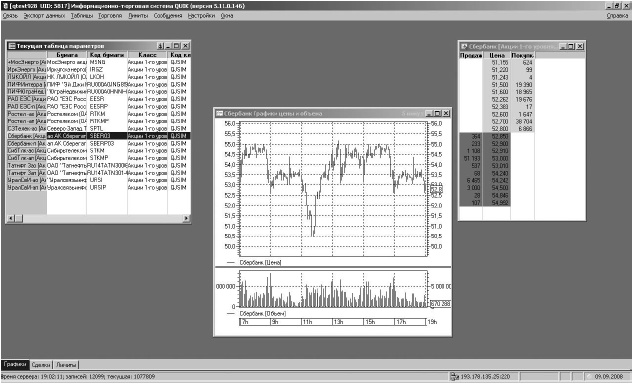Viewport: 633px width, 384px height.
Task: Click the Сбербанк order book window icon
Action: (x=464, y=46)
